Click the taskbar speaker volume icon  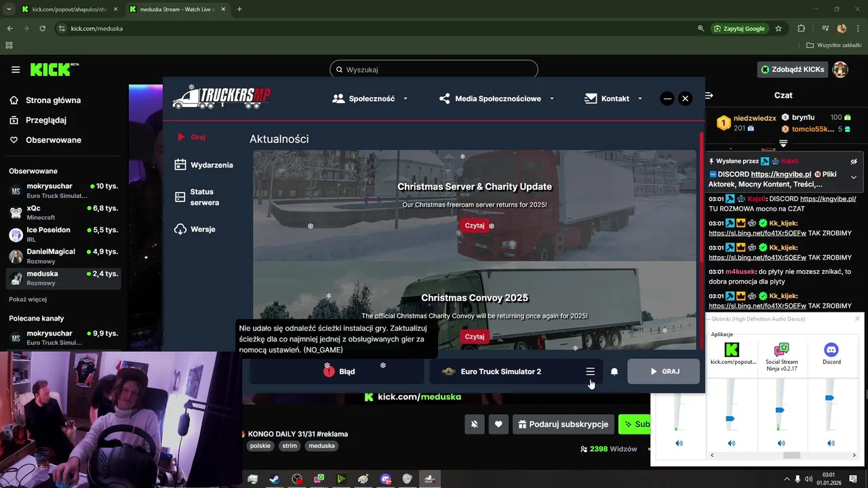[x=809, y=479]
